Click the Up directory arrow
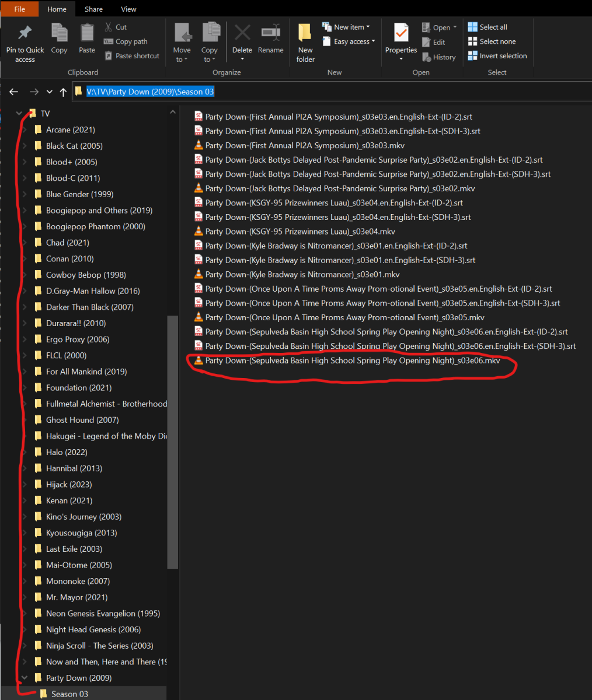 63,92
